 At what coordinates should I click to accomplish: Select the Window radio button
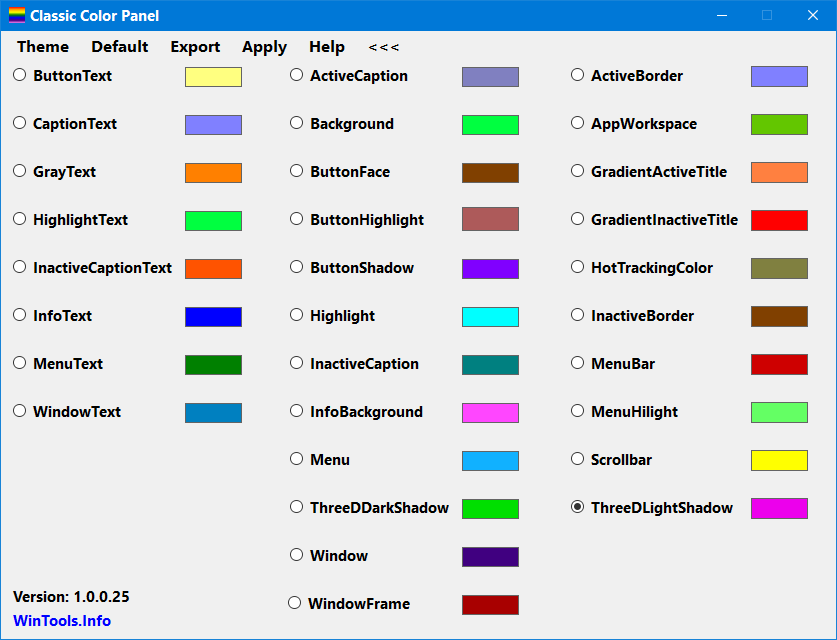click(296, 556)
